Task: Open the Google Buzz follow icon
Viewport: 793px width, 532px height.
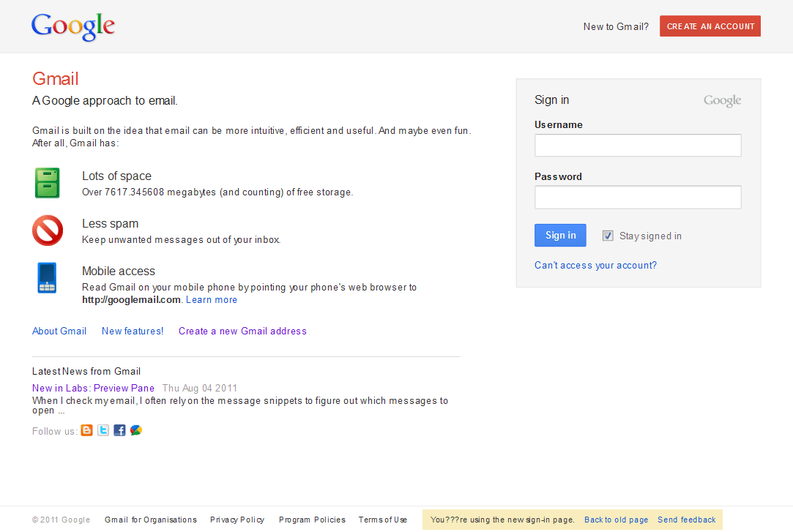Action: point(136,430)
